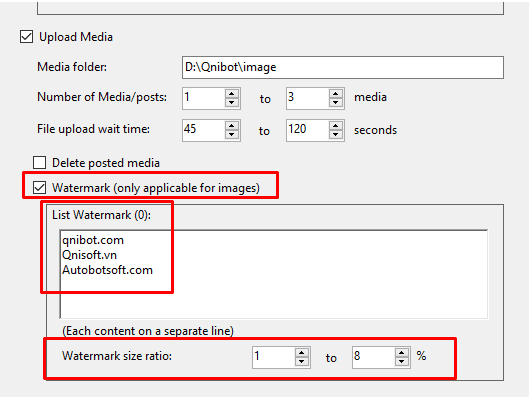Uncheck the Upload Media checkbox

click(x=26, y=37)
